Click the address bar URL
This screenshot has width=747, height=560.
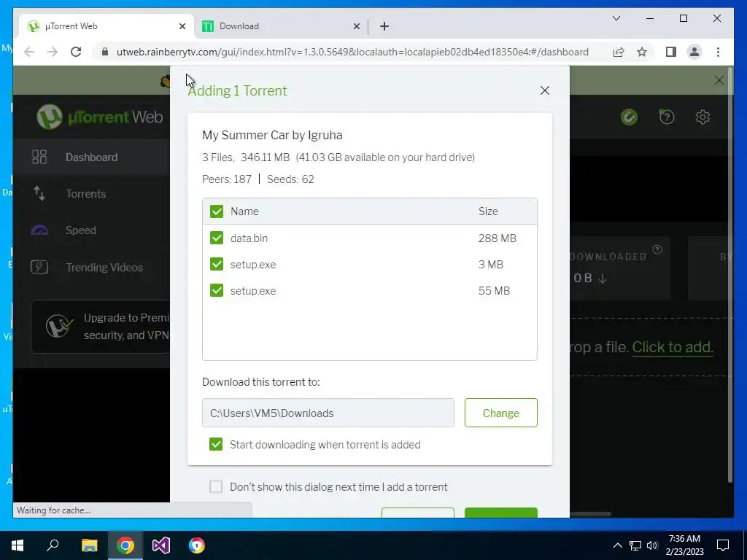(352, 52)
